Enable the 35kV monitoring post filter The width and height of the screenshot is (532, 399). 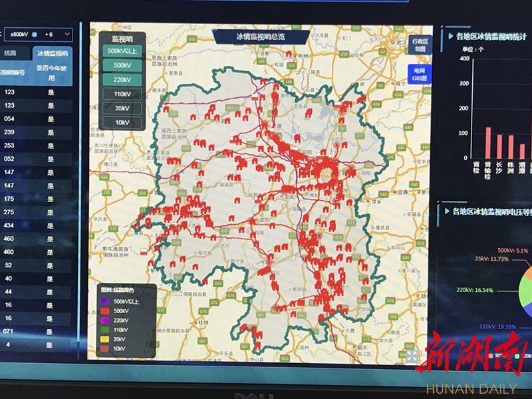click(x=121, y=108)
